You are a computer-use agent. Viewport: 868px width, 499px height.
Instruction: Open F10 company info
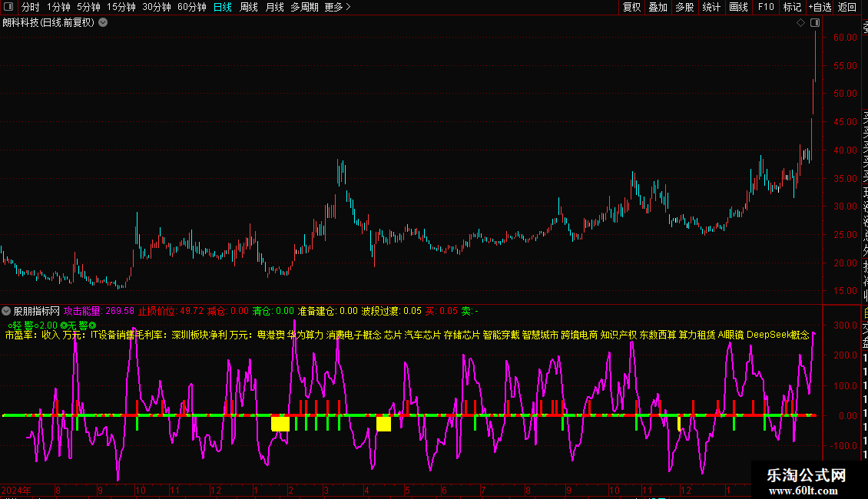point(766,7)
